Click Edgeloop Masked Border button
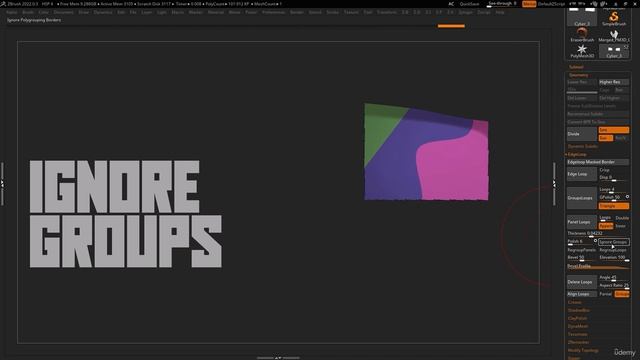Viewport: 640px width, 360px height. pyautogui.click(x=598, y=162)
